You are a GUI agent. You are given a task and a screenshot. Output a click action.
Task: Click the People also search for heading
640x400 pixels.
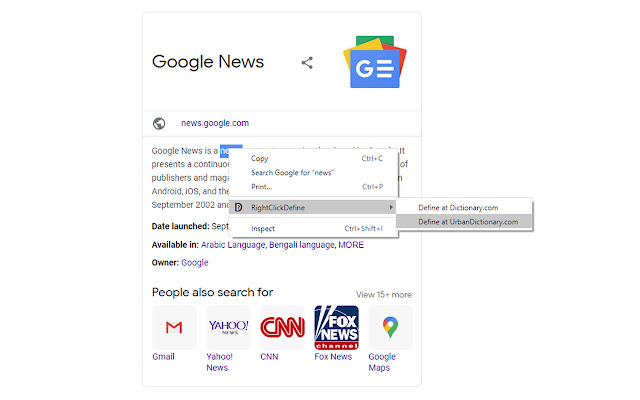pyautogui.click(x=212, y=292)
